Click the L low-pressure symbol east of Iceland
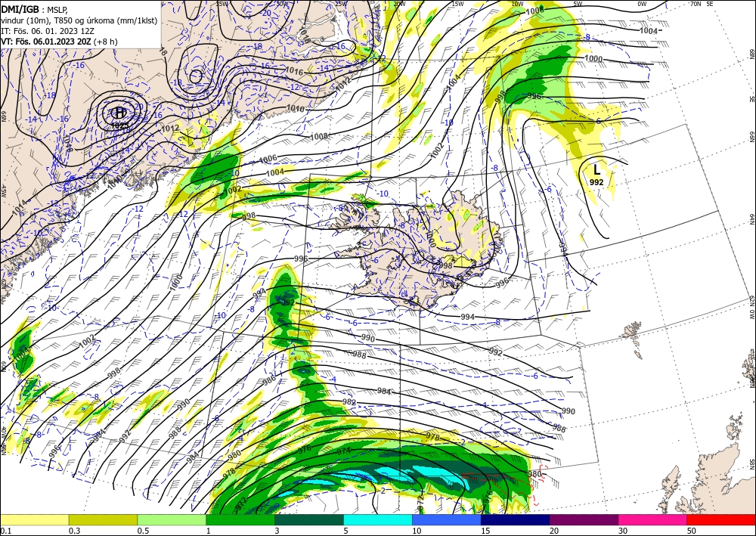 [596, 169]
